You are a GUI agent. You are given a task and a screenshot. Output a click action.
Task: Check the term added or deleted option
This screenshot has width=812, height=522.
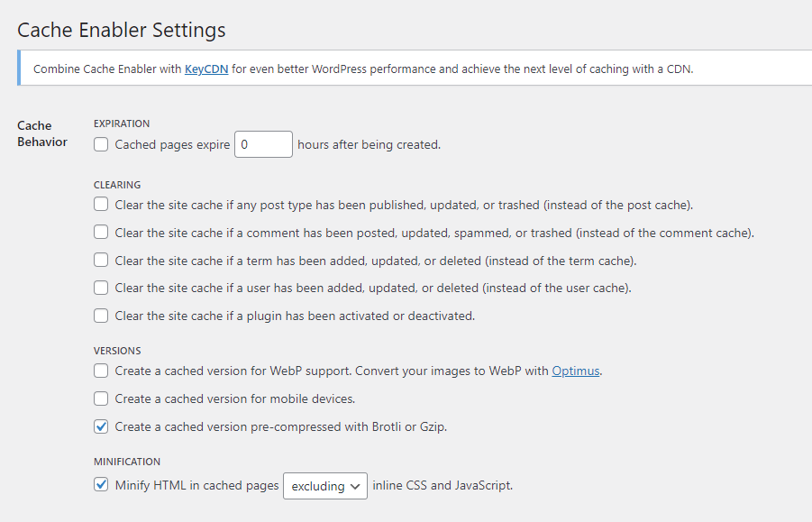101,260
